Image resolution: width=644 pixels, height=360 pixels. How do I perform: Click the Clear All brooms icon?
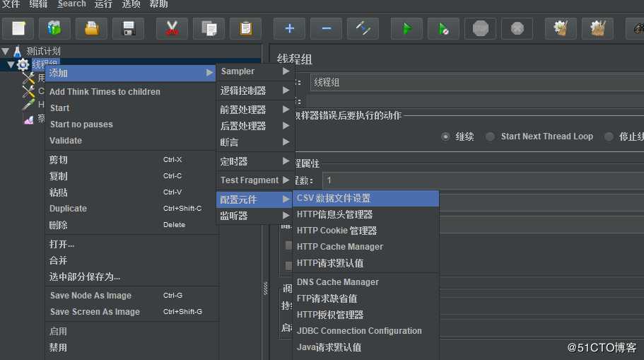pyautogui.click(x=597, y=29)
